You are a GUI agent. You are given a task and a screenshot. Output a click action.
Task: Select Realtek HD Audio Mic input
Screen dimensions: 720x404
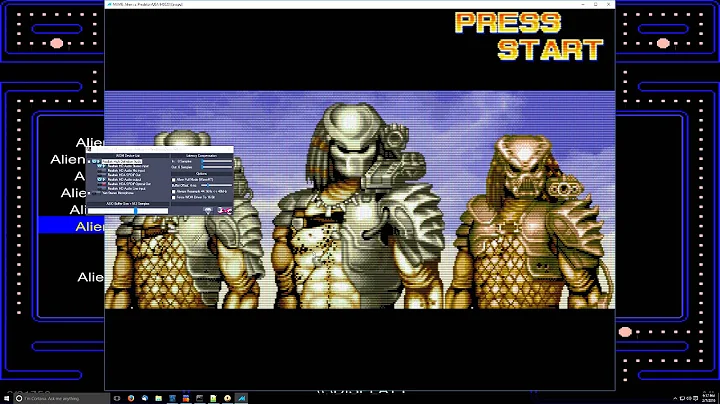(x=126, y=171)
